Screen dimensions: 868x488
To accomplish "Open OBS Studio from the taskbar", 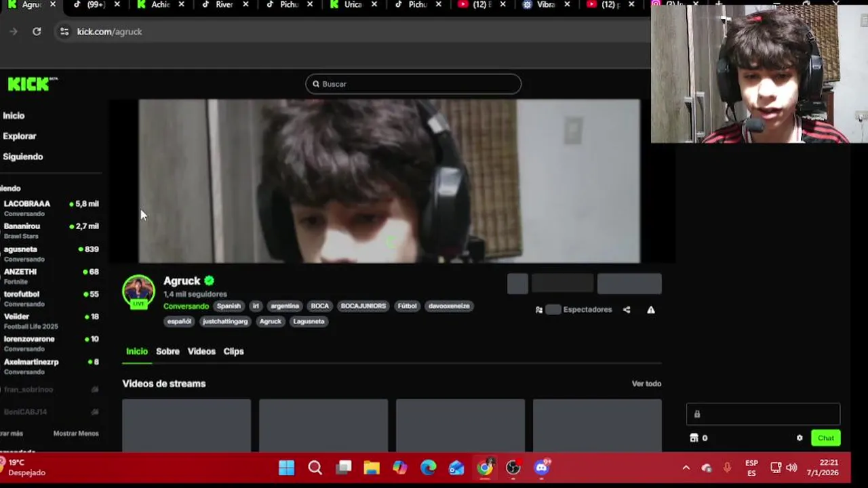I will (513, 468).
